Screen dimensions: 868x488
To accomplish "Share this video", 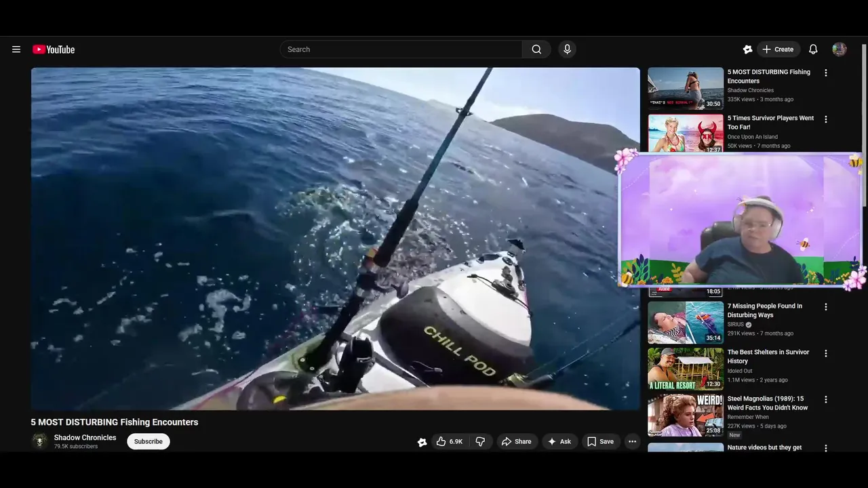I will [x=516, y=442].
